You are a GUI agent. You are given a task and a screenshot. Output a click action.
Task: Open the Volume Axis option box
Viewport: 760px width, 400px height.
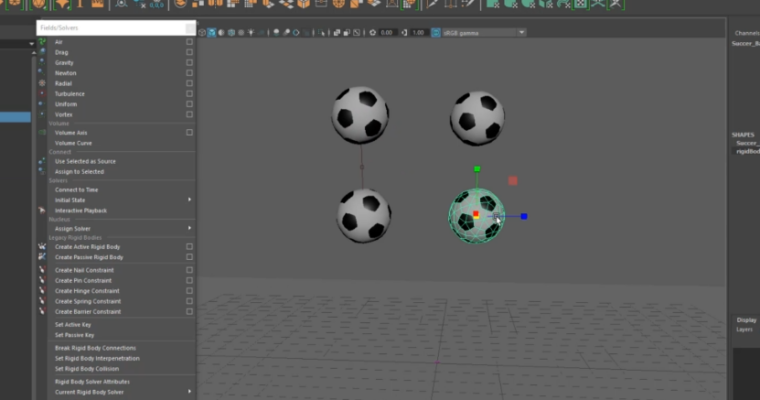pos(190,132)
